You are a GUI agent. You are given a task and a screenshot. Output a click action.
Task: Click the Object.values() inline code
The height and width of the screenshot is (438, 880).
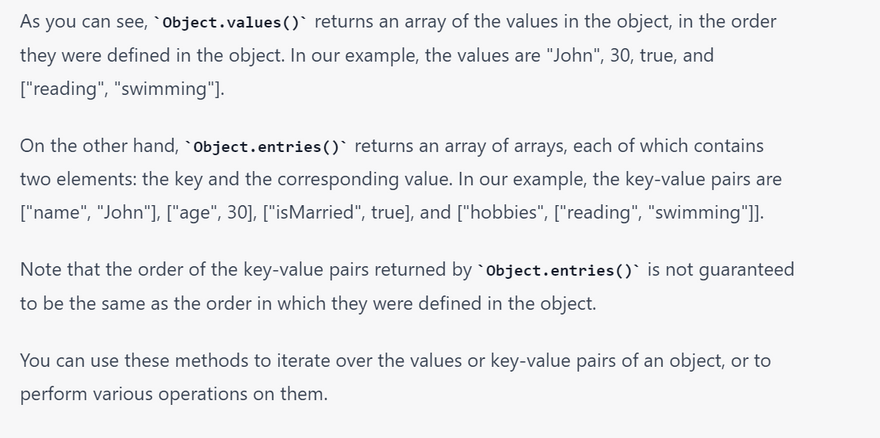click(231, 22)
